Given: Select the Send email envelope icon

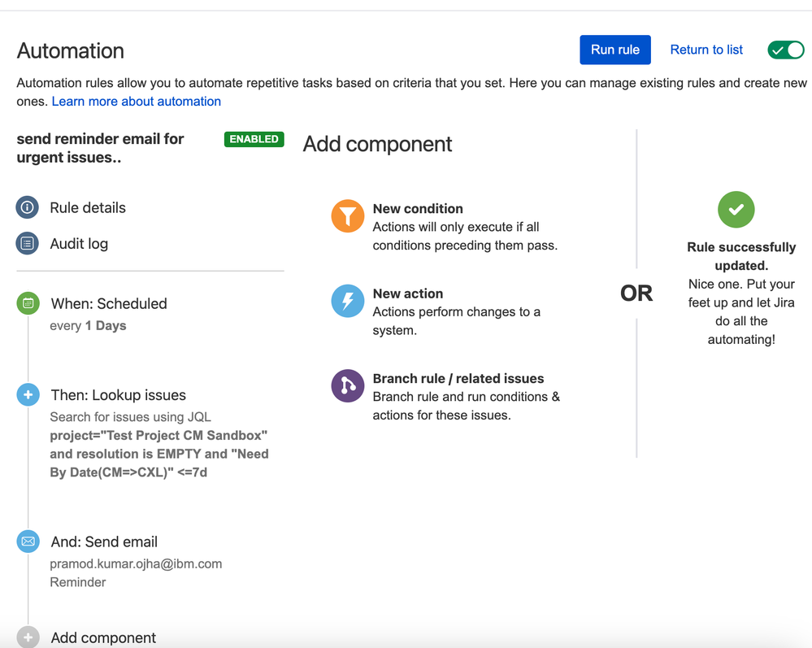Looking at the screenshot, I should click(x=28, y=541).
